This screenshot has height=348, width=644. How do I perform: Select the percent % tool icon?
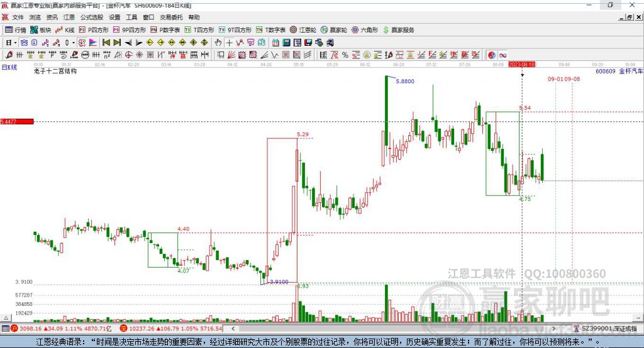345,55
